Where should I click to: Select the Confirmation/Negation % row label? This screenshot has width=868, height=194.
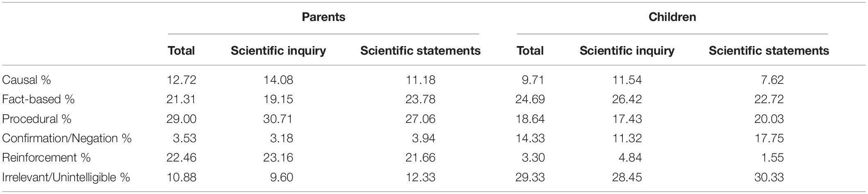[x=66, y=139]
